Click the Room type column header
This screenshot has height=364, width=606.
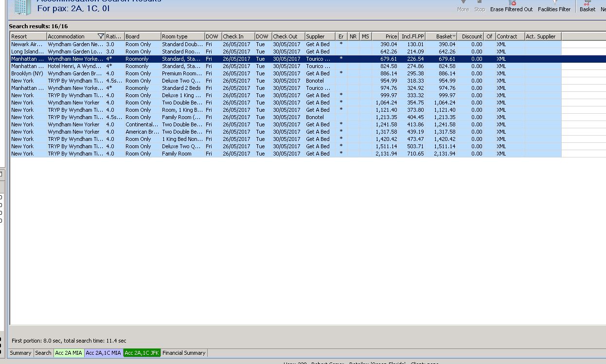[x=183, y=36]
